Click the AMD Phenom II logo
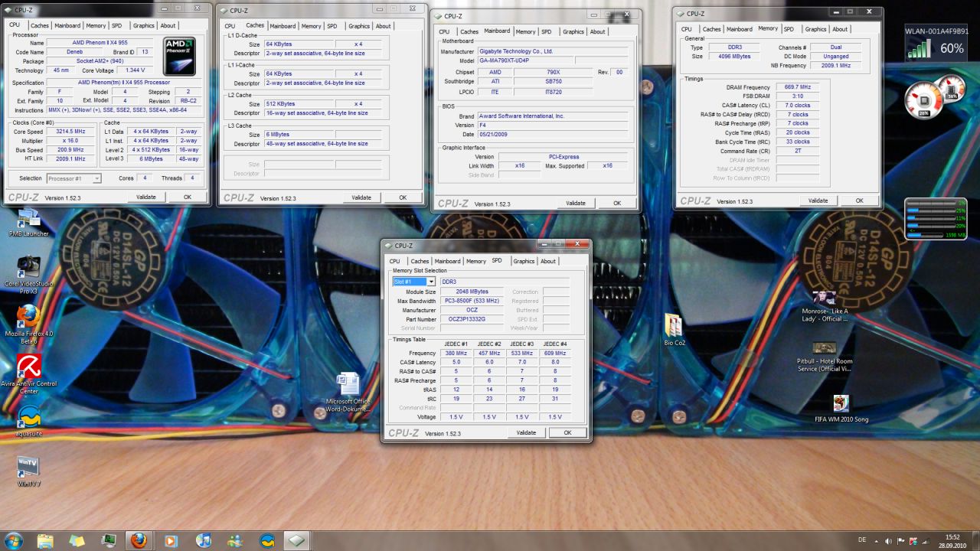This screenshot has height=551, width=980. coord(180,56)
